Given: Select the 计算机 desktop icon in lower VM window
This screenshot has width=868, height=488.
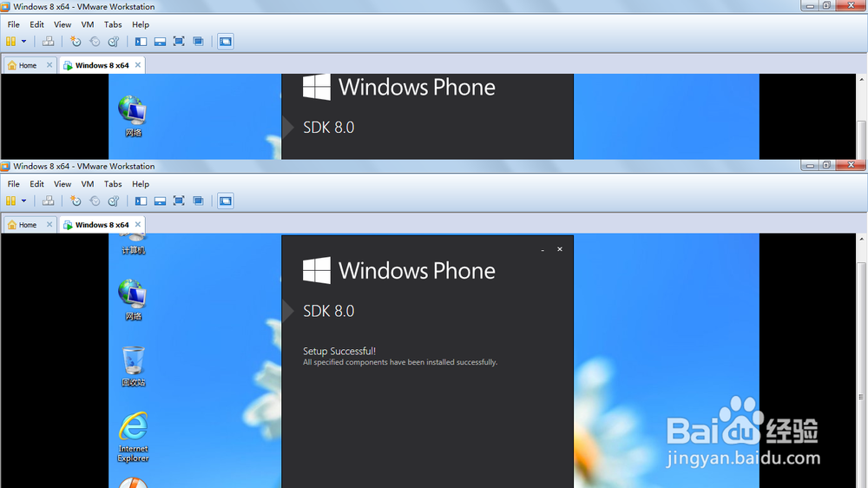Looking at the screenshot, I should point(133,245).
